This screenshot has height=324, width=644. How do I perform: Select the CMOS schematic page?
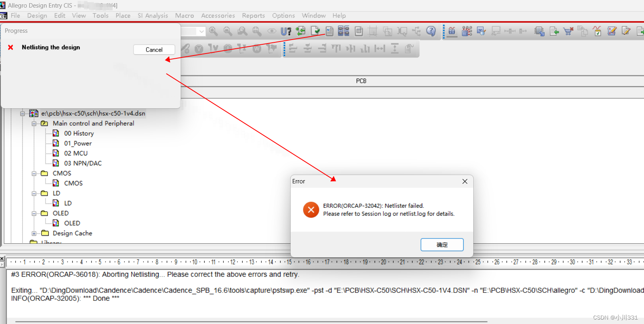pyautogui.click(x=74, y=183)
